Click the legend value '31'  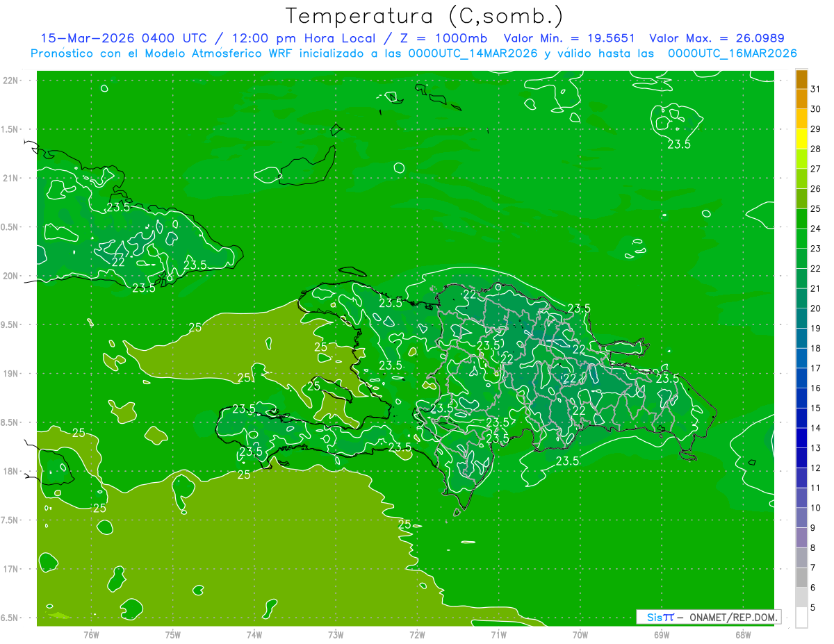(816, 89)
